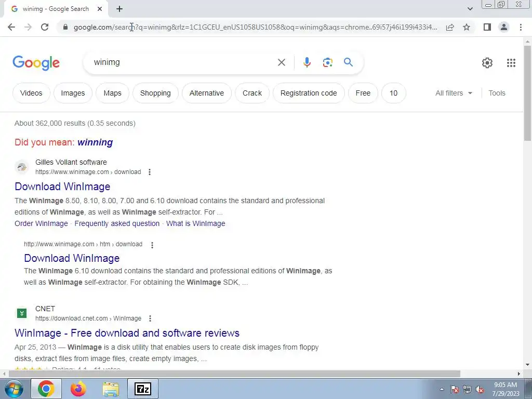
Task: Apply the Registration code chip
Action: 309,93
